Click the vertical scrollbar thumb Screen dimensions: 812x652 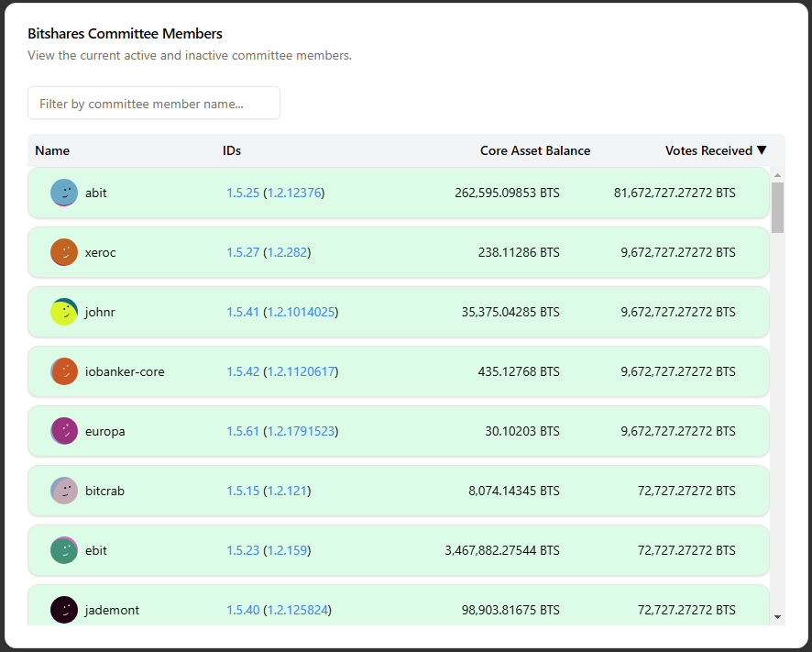point(777,207)
